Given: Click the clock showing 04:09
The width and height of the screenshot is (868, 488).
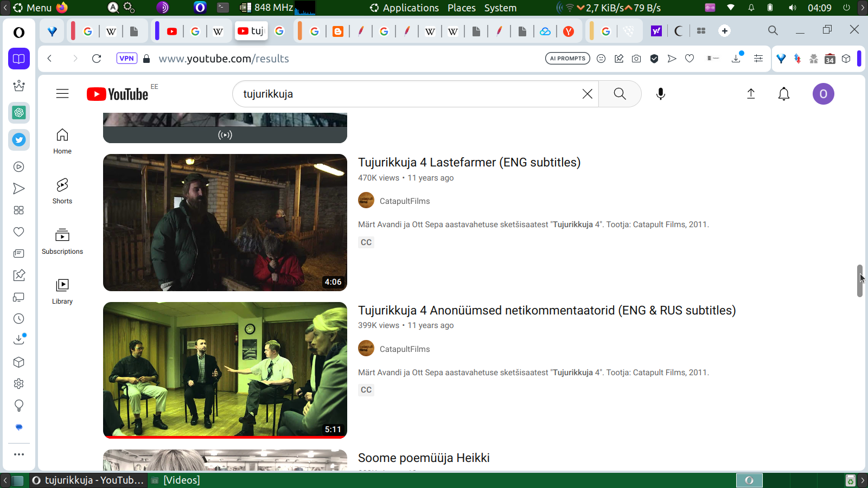Looking at the screenshot, I should (x=819, y=8).
